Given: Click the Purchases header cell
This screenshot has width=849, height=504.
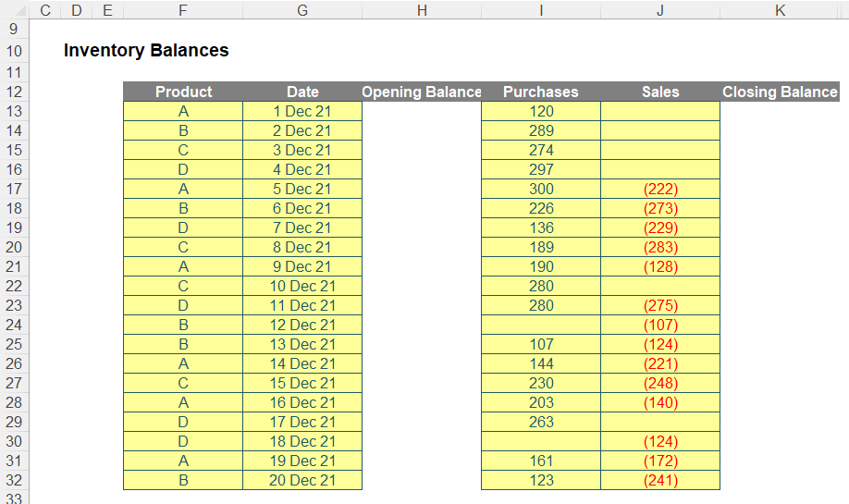Looking at the screenshot, I should [541, 92].
